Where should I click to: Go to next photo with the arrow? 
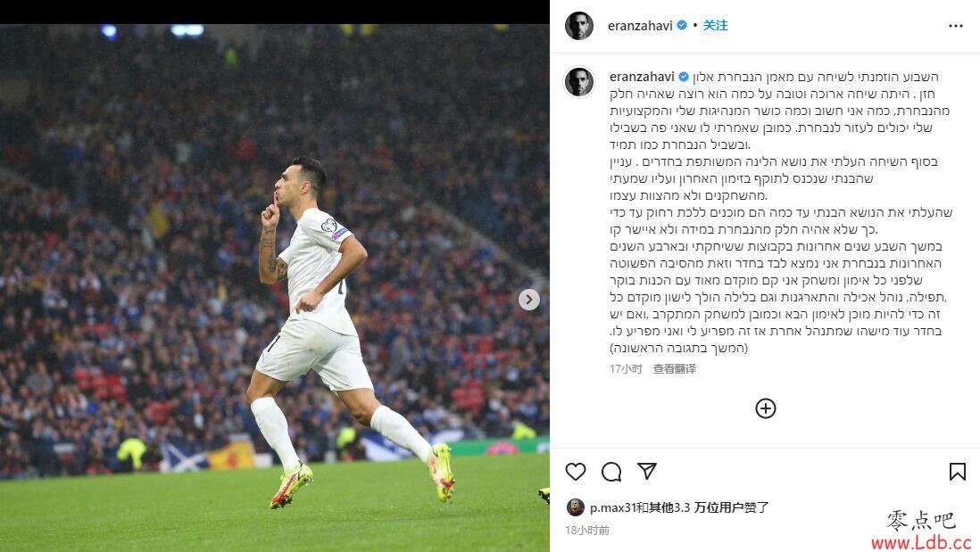click(x=528, y=300)
